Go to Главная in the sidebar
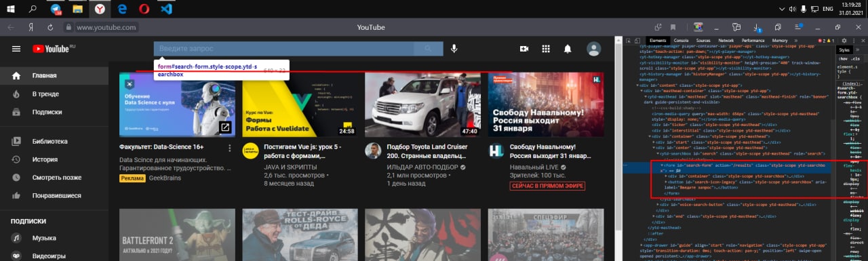Screen dimensions: 868x261 [54, 75]
